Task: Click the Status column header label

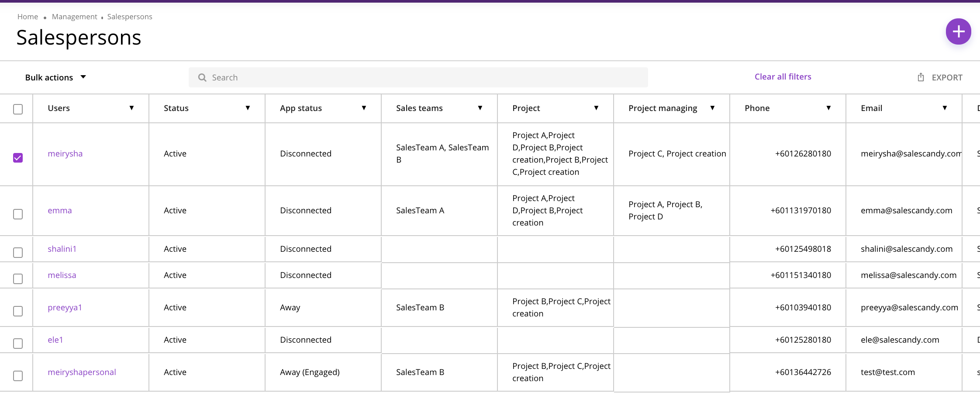Action: pos(176,108)
